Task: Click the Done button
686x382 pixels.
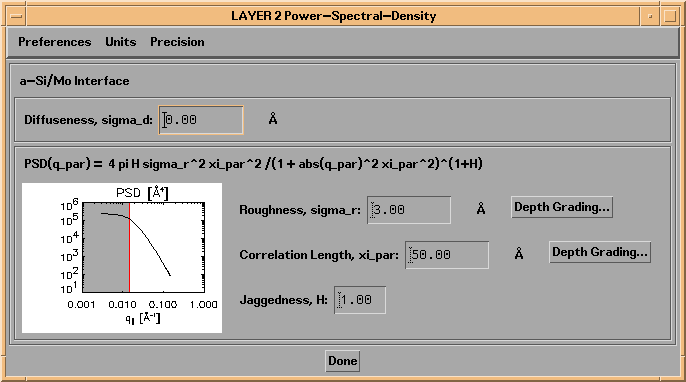Action: coord(343,361)
